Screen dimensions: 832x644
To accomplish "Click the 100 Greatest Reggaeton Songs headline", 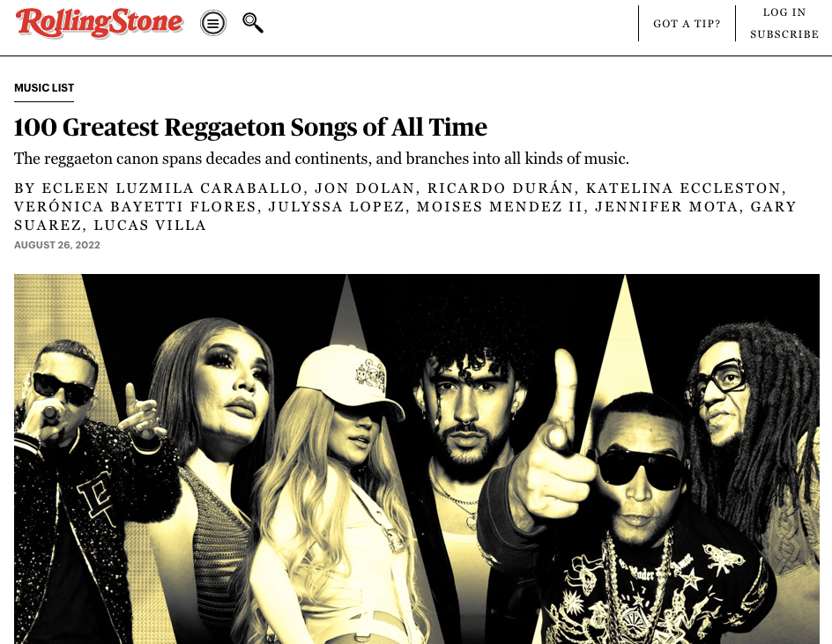I will pos(250,128).
